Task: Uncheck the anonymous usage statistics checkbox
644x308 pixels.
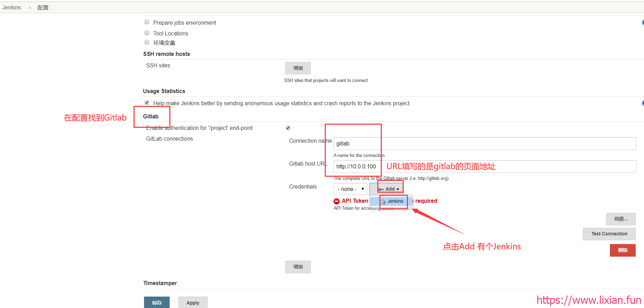Action: click(x=147, y=103)
